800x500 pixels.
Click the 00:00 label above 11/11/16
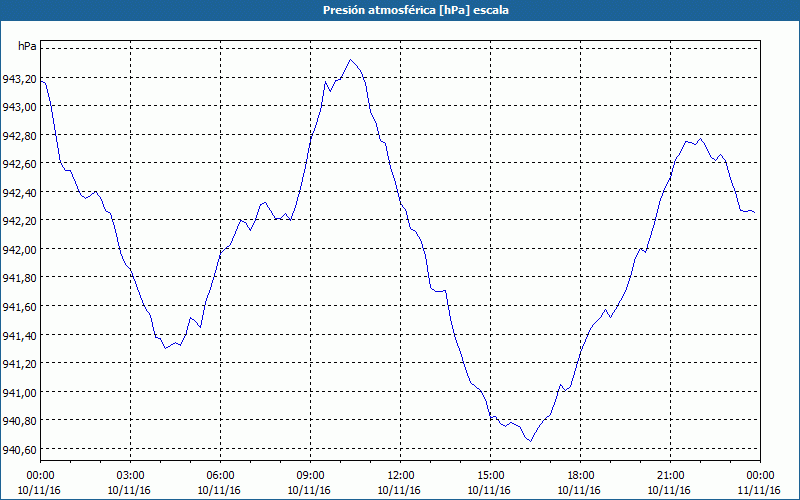[760, 476]
